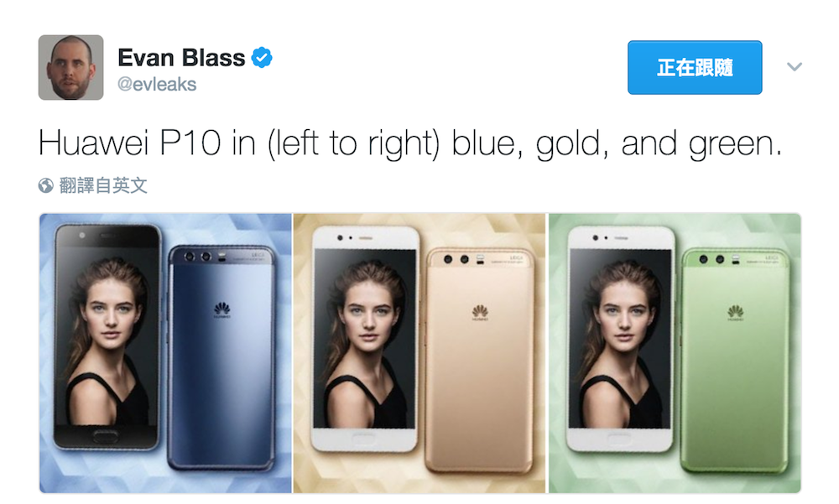Click the Huawei logo on the gold phone
Image resolution: width=839 pixels, height=504 pixels.
480,312
